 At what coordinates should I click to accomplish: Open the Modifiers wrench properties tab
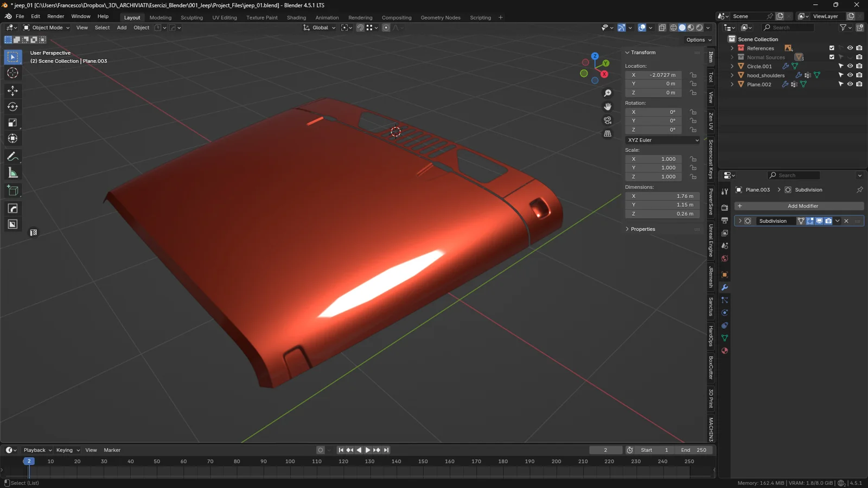(725, 287)
